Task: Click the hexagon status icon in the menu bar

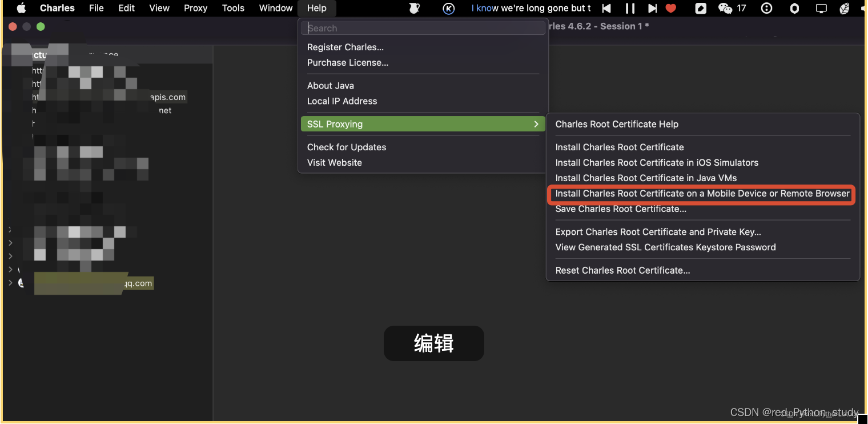Action: tap(794, 8)
